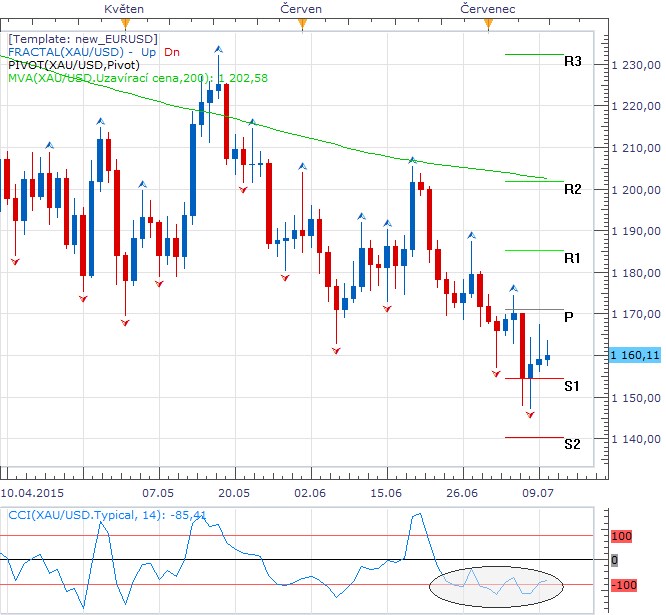Click the [Template: new_EURUSD] label
The height and width of the screenshot is (615, 666).
click(x=83, y=39)
